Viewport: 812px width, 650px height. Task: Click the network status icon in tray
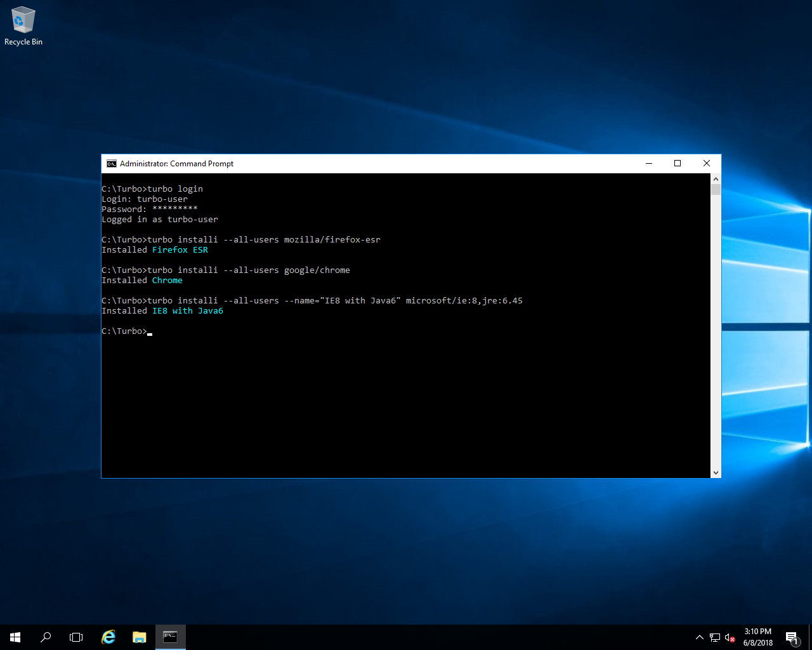point(714,637)
